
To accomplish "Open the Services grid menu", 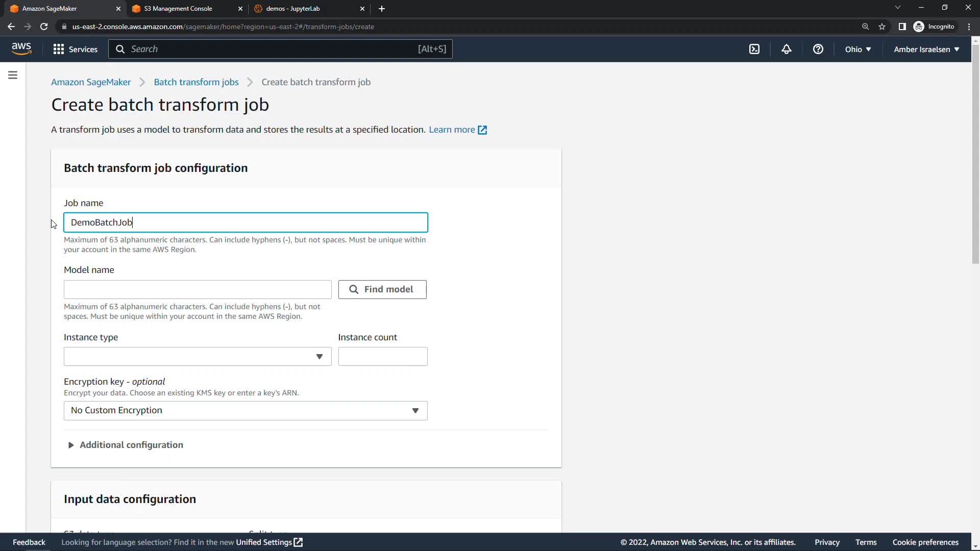I will pyautogui.click(x=75, y=49).
